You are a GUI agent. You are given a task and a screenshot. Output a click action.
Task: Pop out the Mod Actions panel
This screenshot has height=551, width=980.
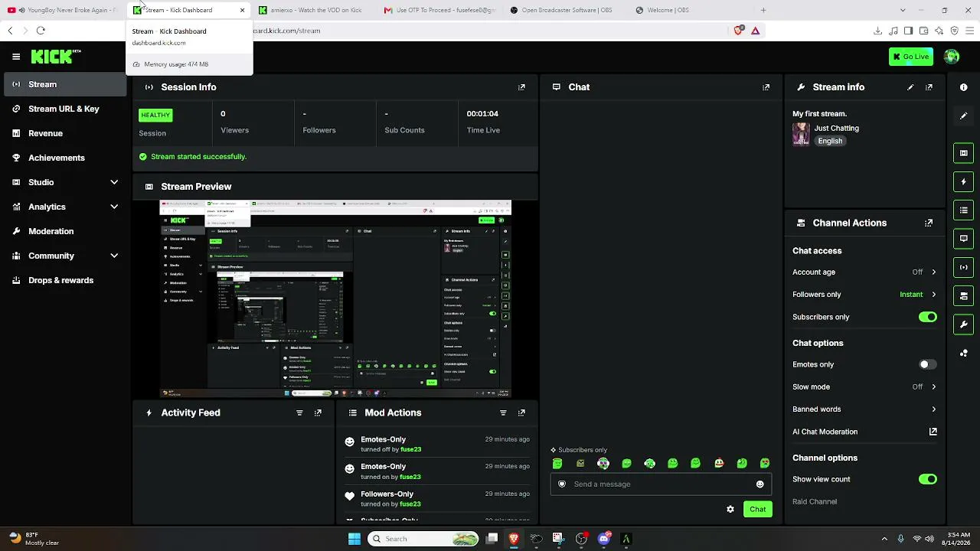click(521, 412)
